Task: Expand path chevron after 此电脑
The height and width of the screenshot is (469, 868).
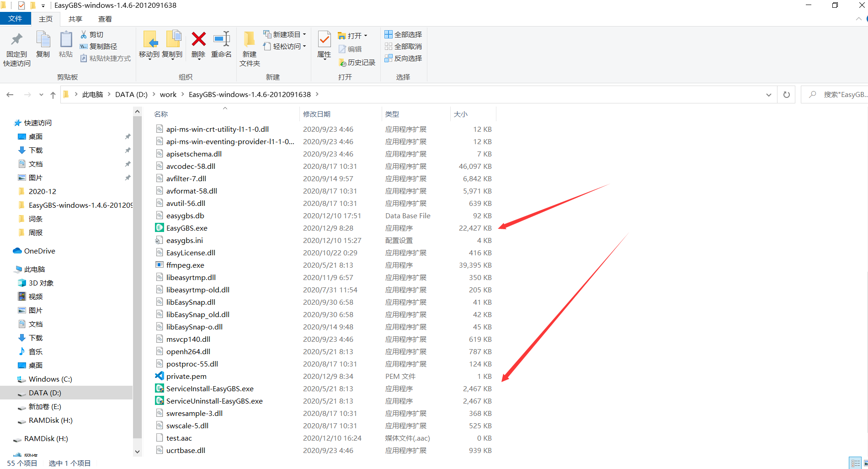Action: click(x=109, y=94)
